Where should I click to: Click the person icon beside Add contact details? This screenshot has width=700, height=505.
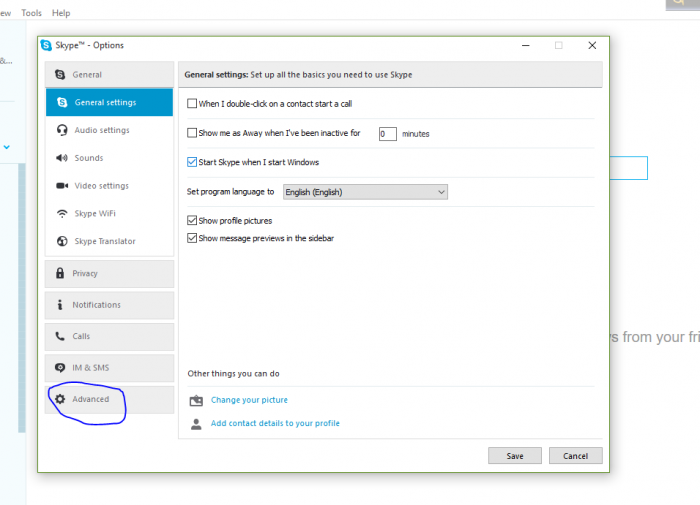(196, 424)
